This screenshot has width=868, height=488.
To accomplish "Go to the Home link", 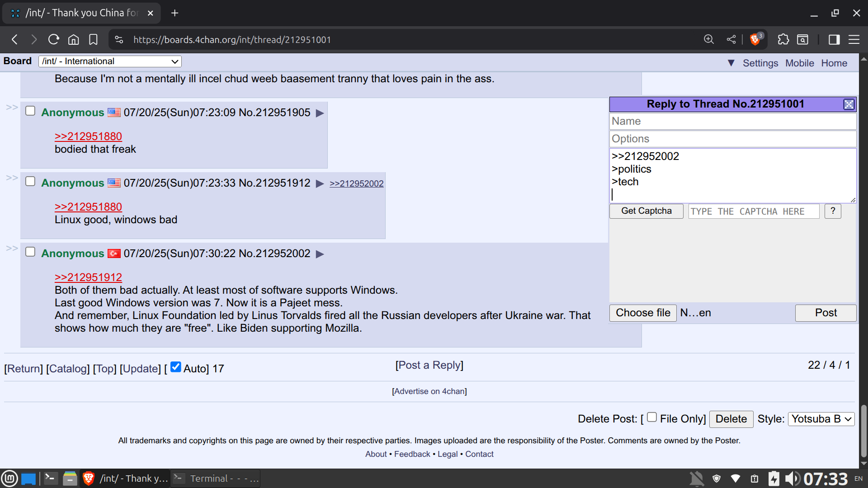I will 834,63.
